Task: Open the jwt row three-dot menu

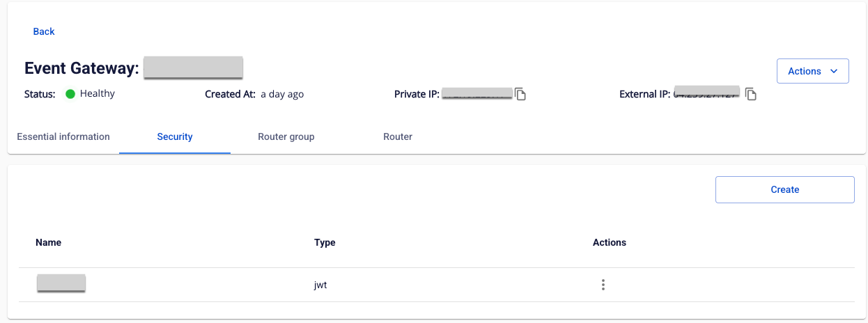Action: [x=603, y=285]
